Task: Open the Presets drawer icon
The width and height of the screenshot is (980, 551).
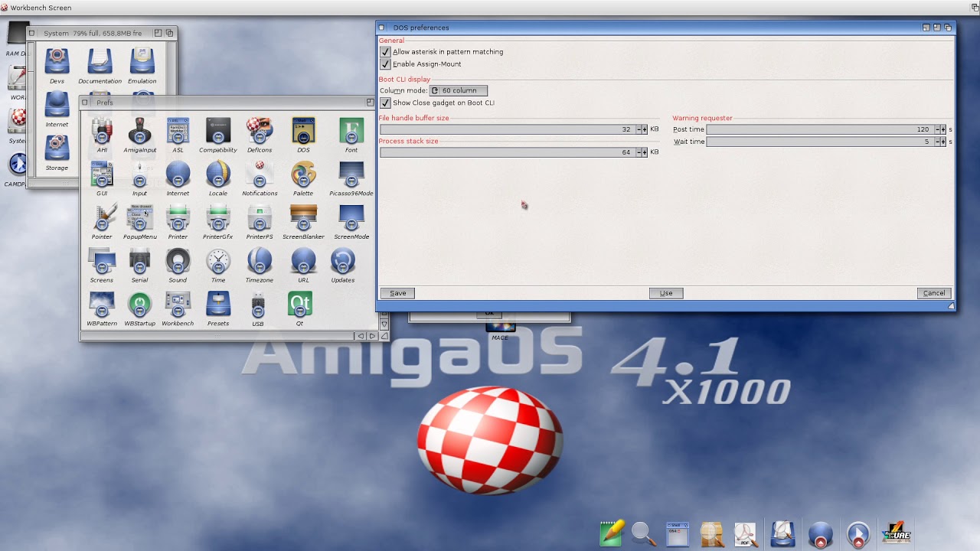Action: [218, 305]
